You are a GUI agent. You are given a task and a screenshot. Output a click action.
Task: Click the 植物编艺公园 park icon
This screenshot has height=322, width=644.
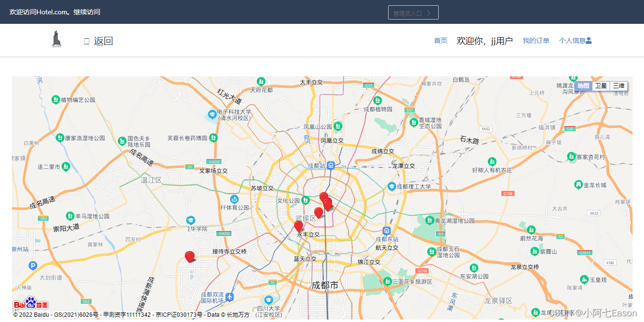pos(56,100)
